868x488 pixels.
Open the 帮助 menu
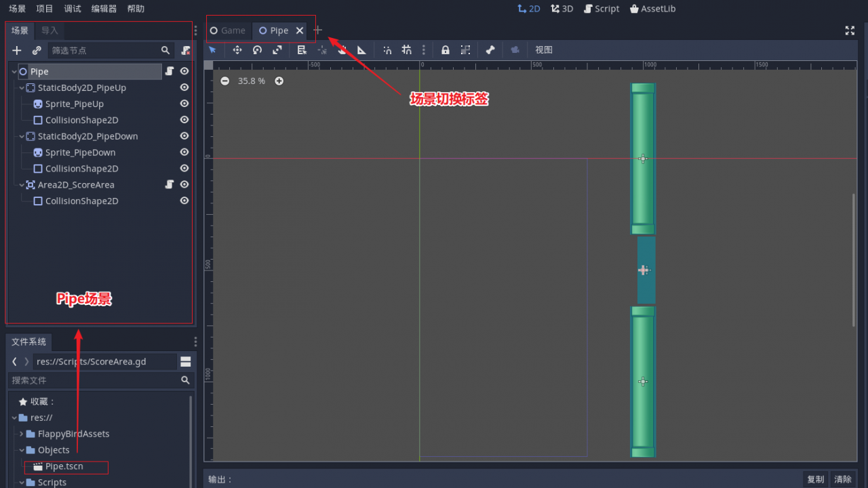pyautogui.click(x=136, y=9)
